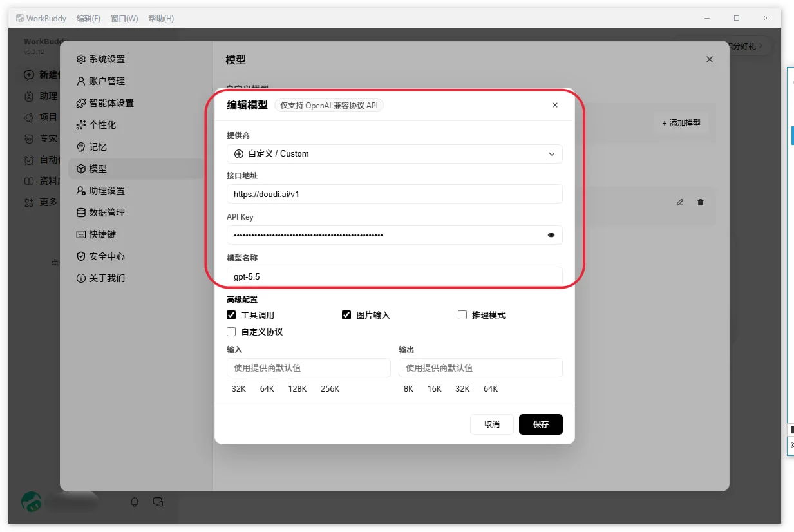Image resolution: width=794 pixels, height=532 pixels.
Task: Click the green user avatar
Action: [x=32, y=501]
